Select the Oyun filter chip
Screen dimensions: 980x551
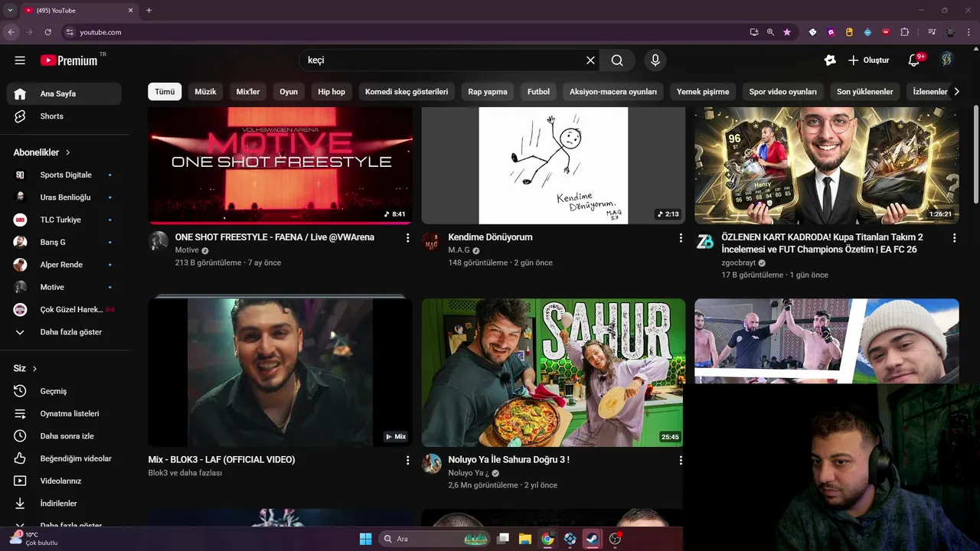coord(289,92)
